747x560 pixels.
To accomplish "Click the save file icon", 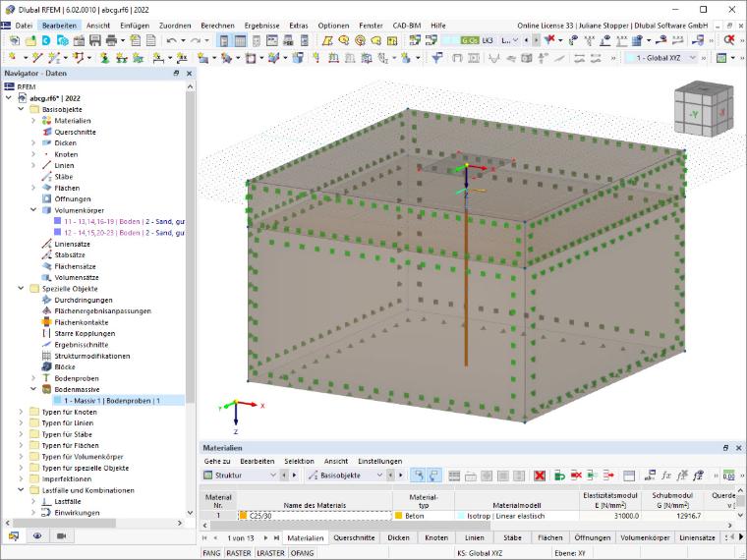I will pyautogui.click(x=94, y=40).
